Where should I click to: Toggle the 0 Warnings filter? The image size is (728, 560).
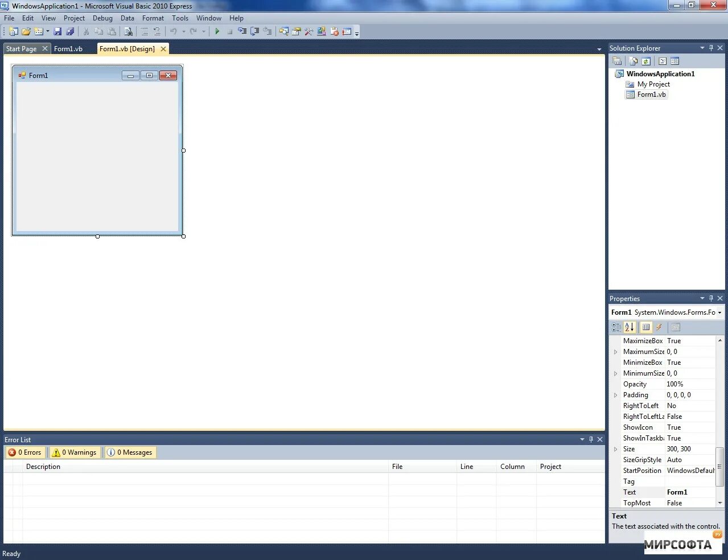(x=75, y=452)
